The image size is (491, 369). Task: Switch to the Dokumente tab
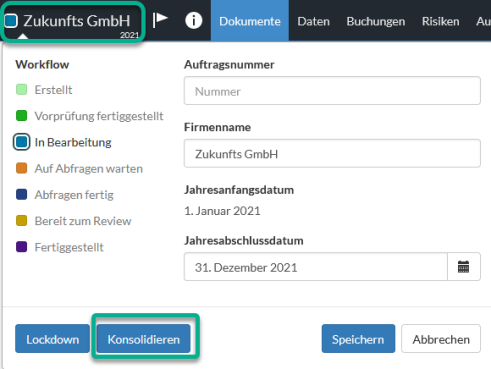click(250, 21)
